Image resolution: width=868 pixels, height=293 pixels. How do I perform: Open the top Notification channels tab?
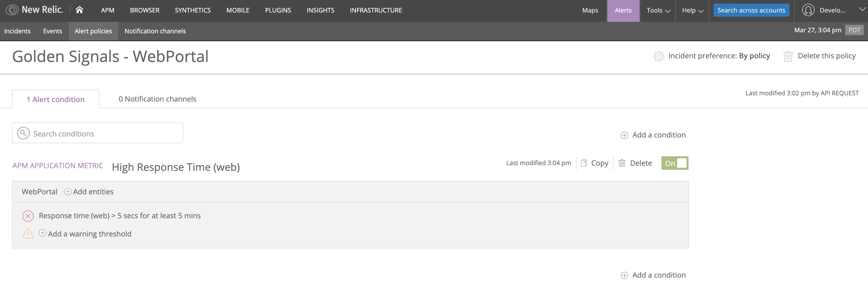tap(155, 31)
